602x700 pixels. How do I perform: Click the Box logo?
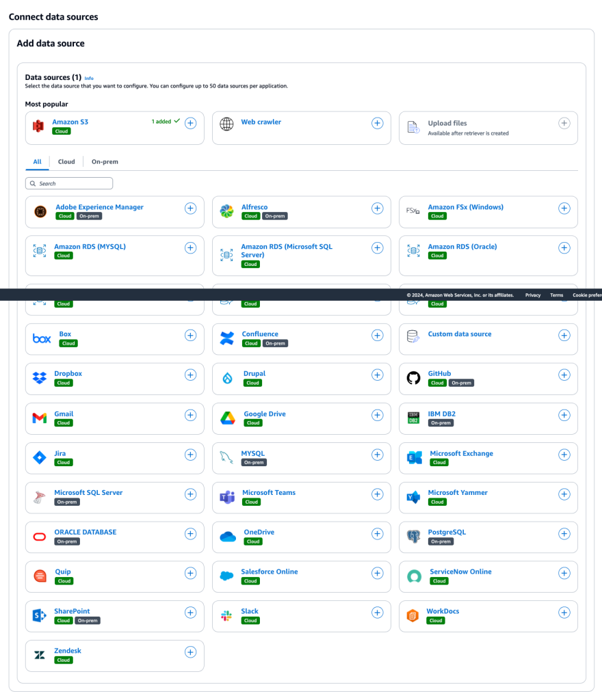(42, 338)
